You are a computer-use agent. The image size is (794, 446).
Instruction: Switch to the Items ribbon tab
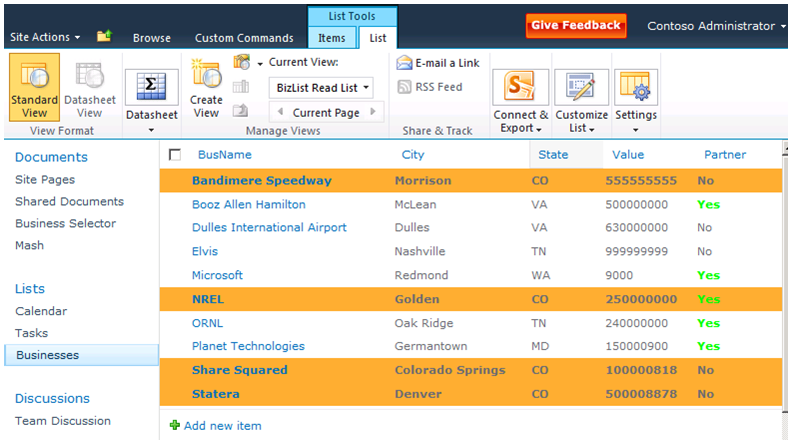[x=332, y=38]
